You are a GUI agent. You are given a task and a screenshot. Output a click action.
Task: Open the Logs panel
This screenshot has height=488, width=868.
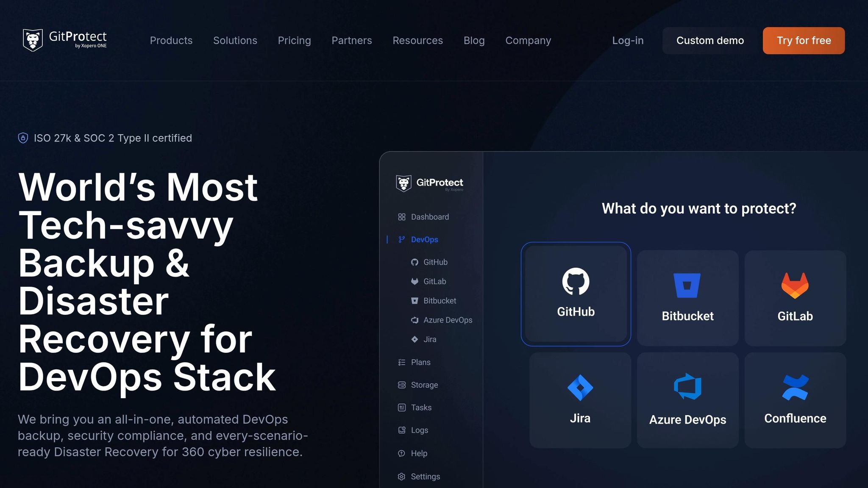(x=420, y=430)
